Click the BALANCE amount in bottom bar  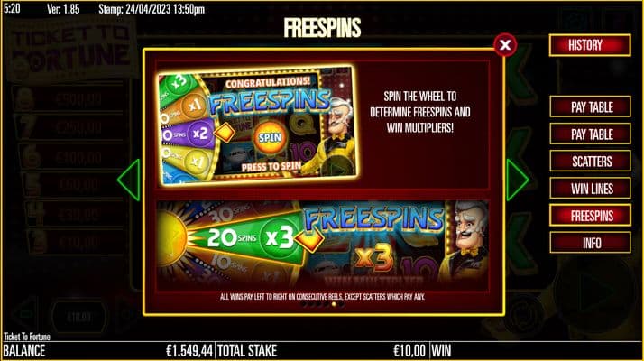[189, 351]
